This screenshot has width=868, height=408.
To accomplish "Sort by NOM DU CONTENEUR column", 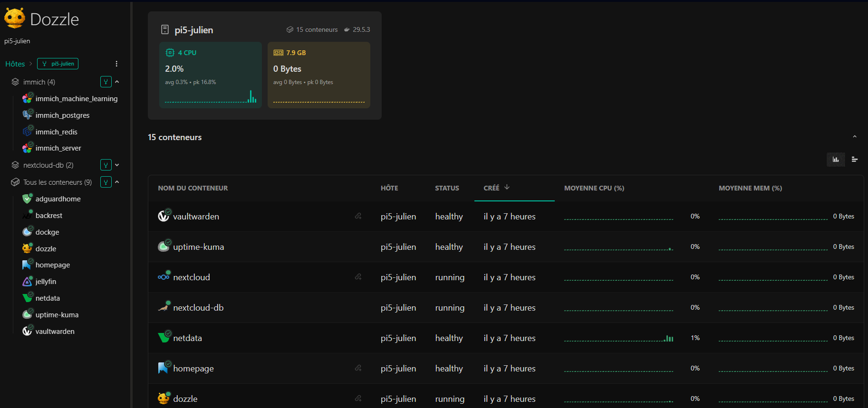I will (x=193, y=188).
